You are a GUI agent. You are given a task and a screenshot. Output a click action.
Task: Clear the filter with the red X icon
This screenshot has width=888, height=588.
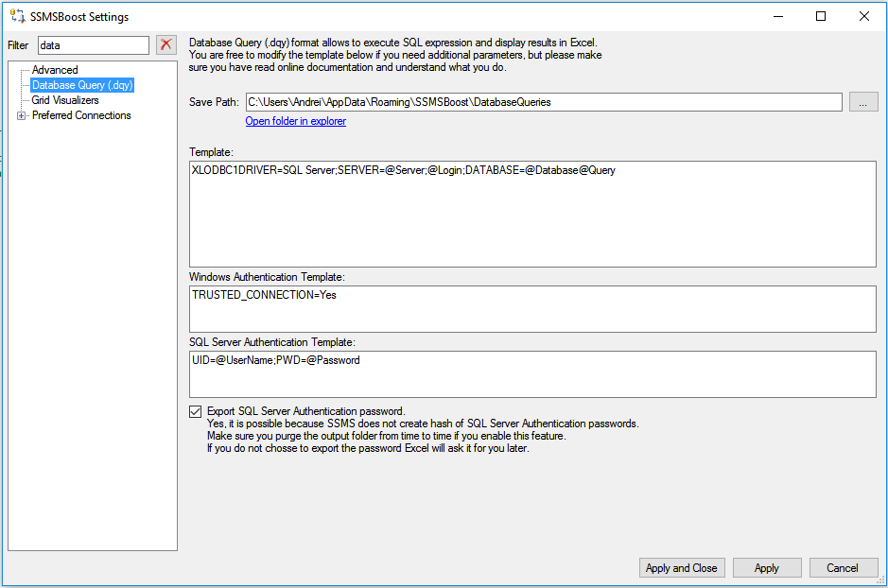[165, 44]
